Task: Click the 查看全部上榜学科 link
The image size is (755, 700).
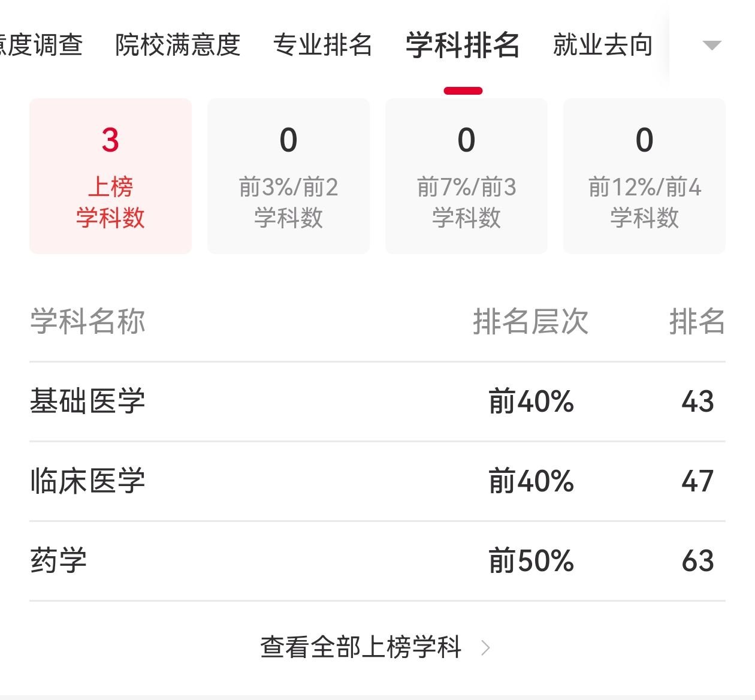Action: point(361,647)
